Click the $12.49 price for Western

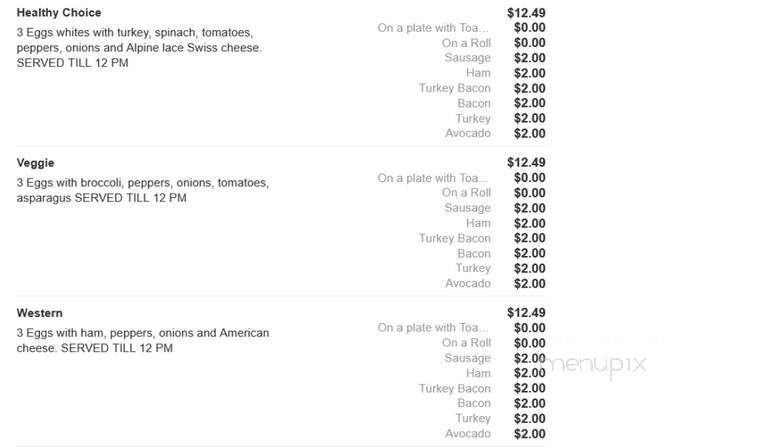coord(526,313)
